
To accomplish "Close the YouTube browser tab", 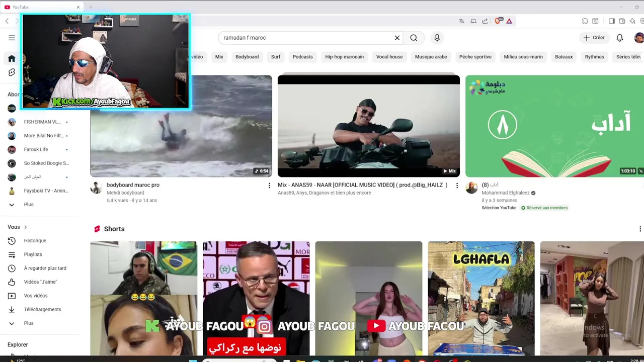I will (x=78, y=7).
